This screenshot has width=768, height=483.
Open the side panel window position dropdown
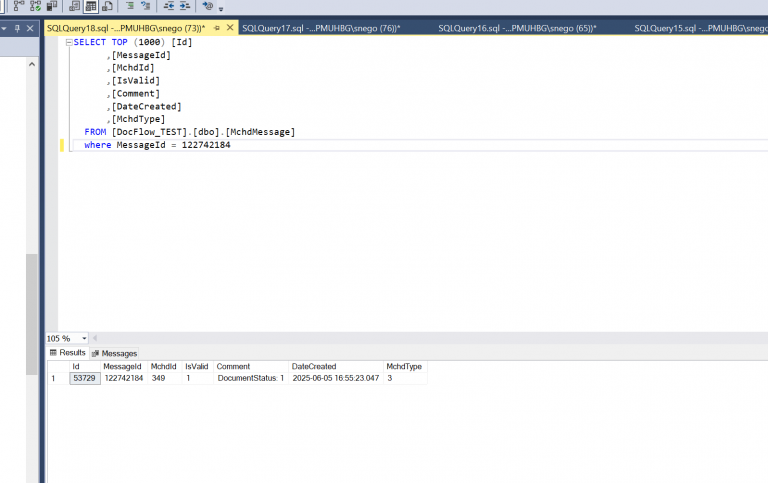(x=4, y=28)
